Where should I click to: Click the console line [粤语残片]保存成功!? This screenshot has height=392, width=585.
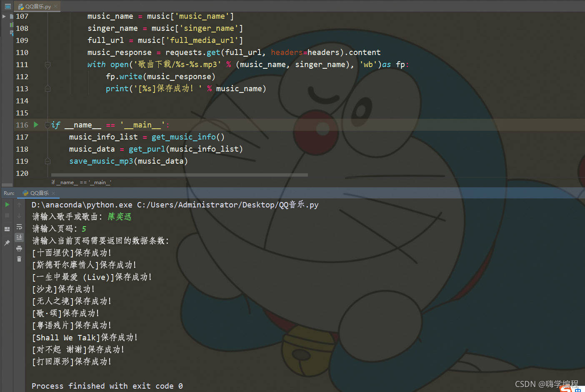click(x=72, y=325)
